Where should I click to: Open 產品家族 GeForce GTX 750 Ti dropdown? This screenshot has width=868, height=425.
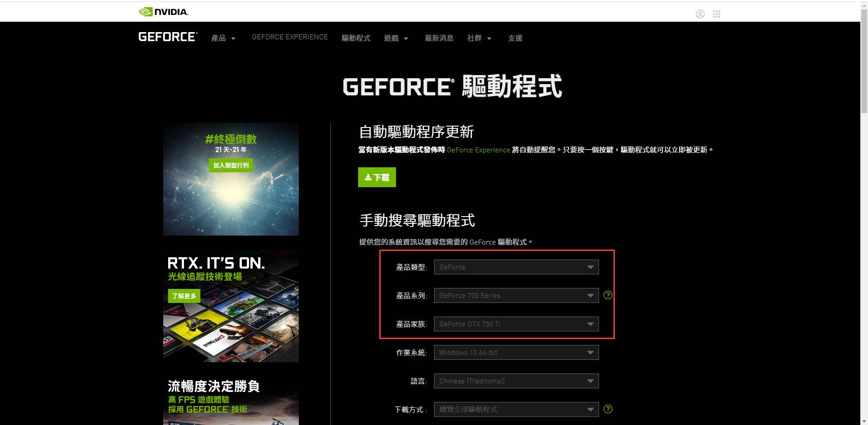pyautogui.click(x=516, y=324)
